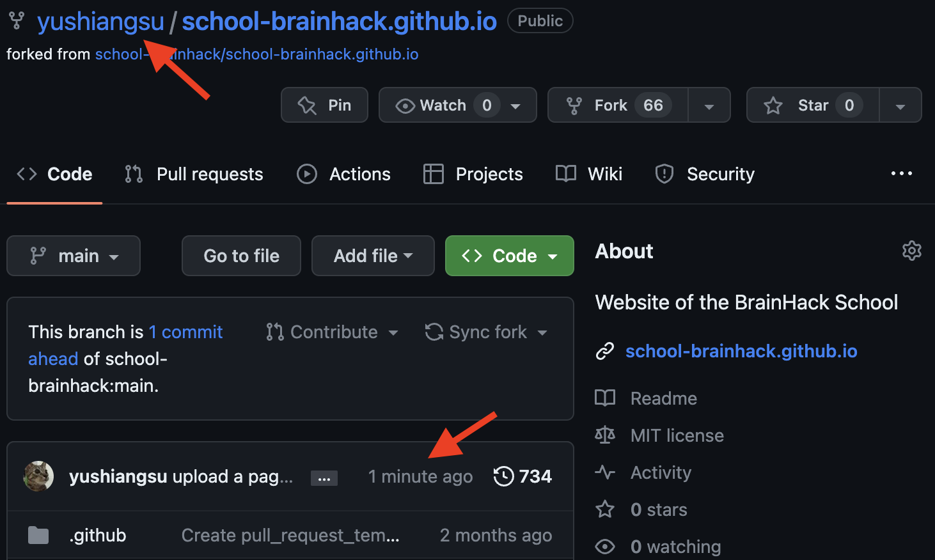Click the Fork count badge showing 66
The width and height of the screenshot is (935, 560).
point(653,105)
